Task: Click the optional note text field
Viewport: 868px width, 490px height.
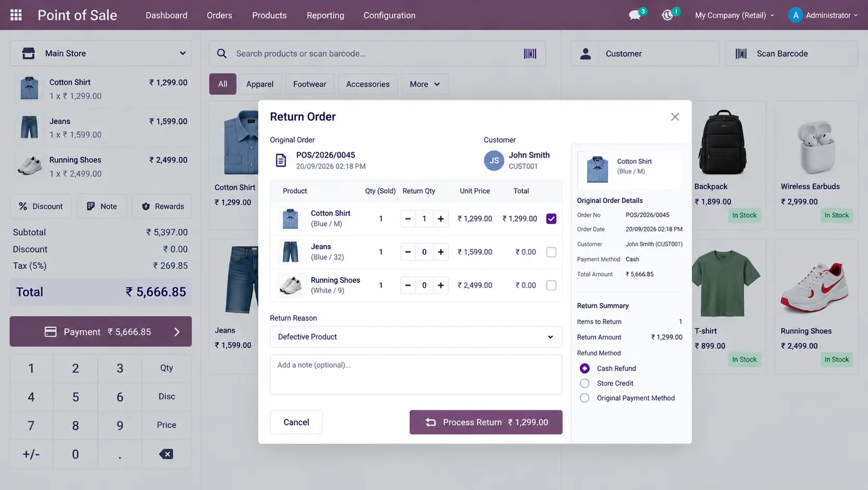Action: 416,375
